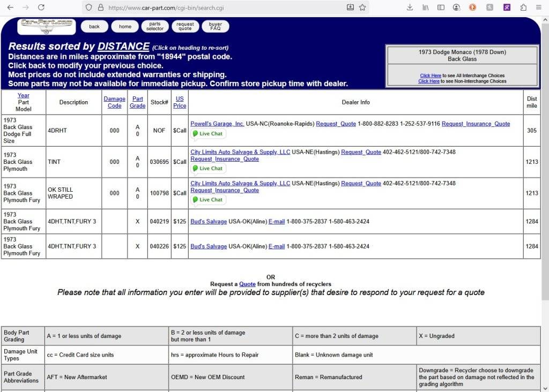Open the Firefox downloads panel
Image resolution: width=549 pixels, height=392 pixels.
(410, 7)
